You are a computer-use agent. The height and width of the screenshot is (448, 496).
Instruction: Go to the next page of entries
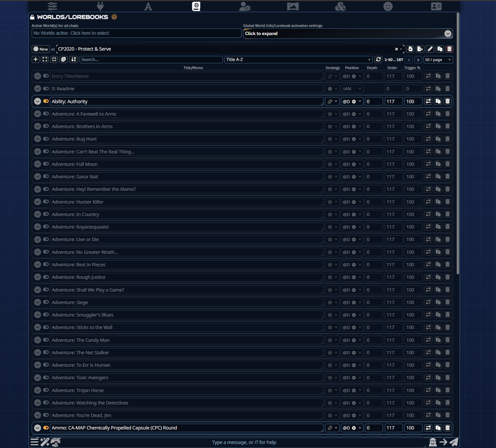[x=418, y=60]
